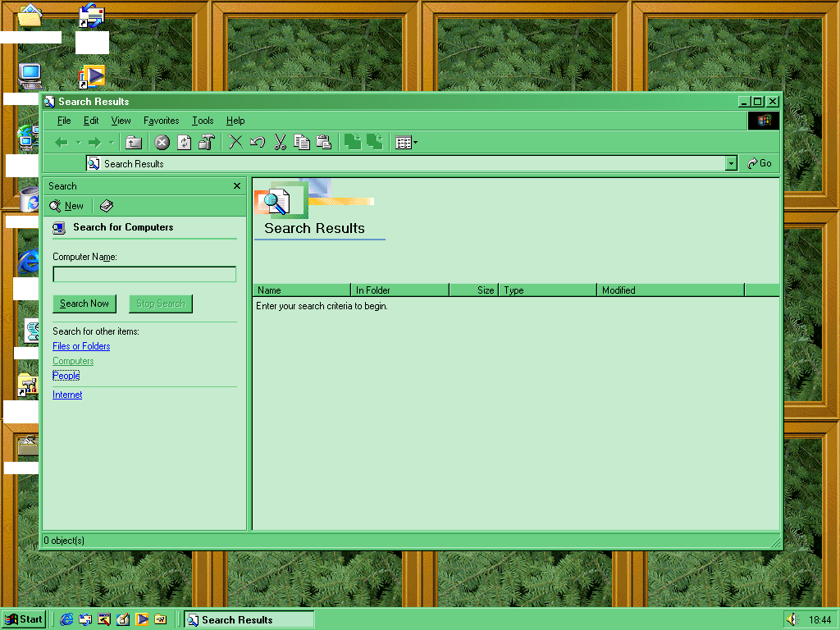840x630 pixels.
Task: Open the Tools menu
Action: point(203,121)
